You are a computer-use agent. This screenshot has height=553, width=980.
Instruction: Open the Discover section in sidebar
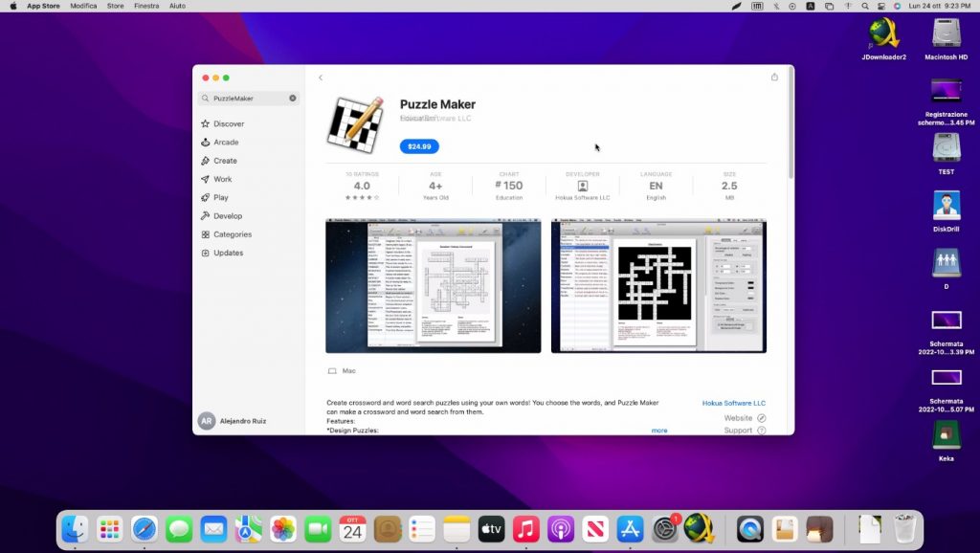[228, 124]
